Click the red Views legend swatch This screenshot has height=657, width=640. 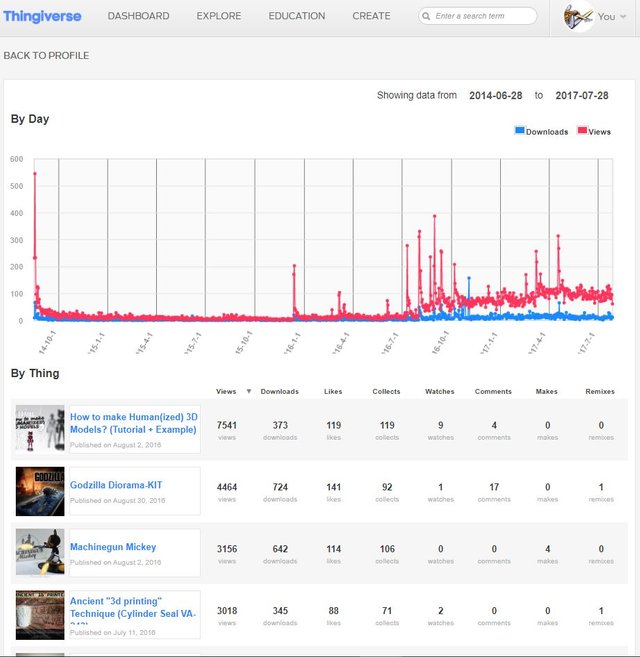pos(582,130)
